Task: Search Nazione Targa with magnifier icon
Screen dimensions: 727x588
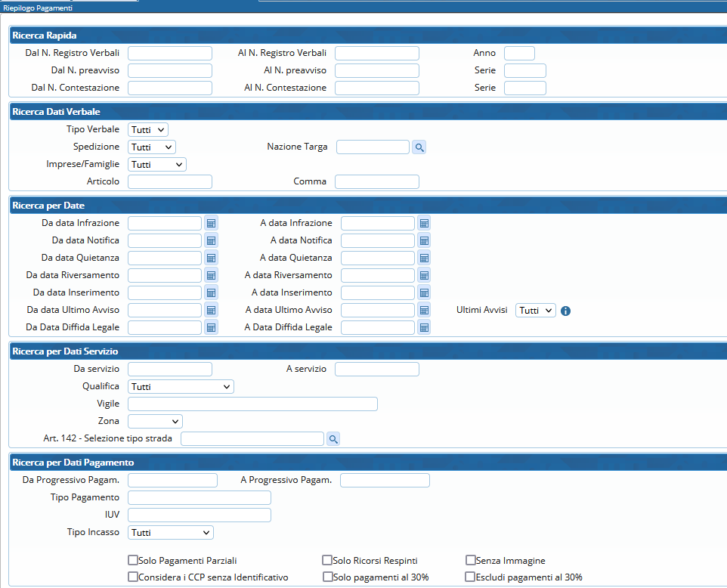Action: tap(419, 147)
